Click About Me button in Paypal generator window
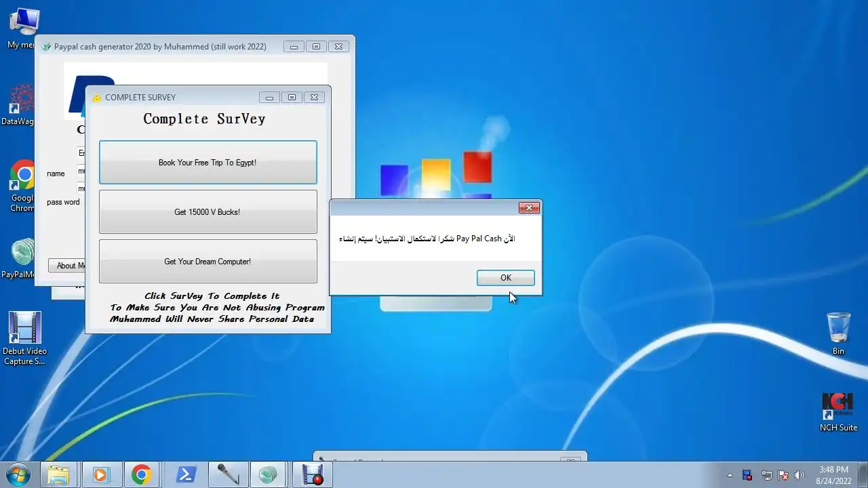This screenshot has height=488, width=868. 67,266
